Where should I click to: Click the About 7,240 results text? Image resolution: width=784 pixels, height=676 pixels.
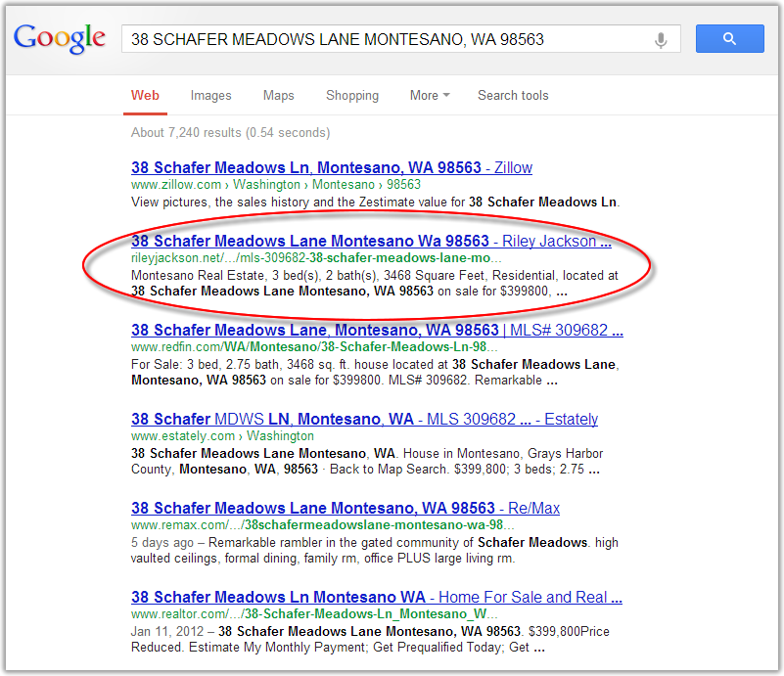tap(230, 132)
